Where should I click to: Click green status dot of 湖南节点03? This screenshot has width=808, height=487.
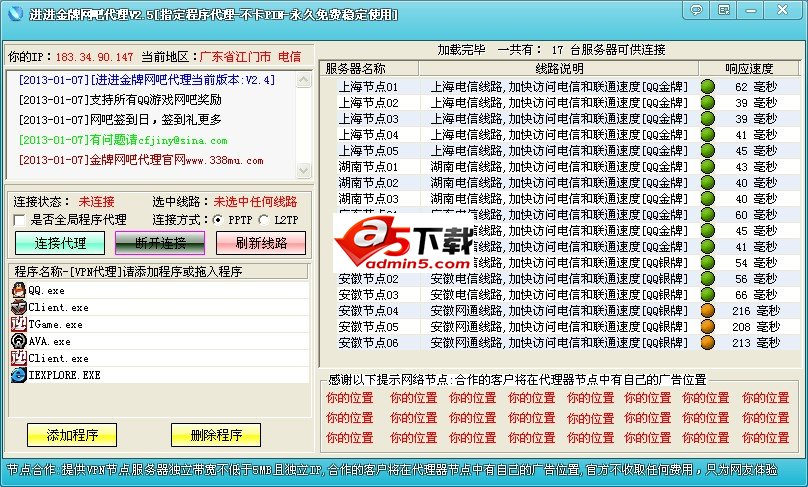pyautogui.click(x=708, y=198)
